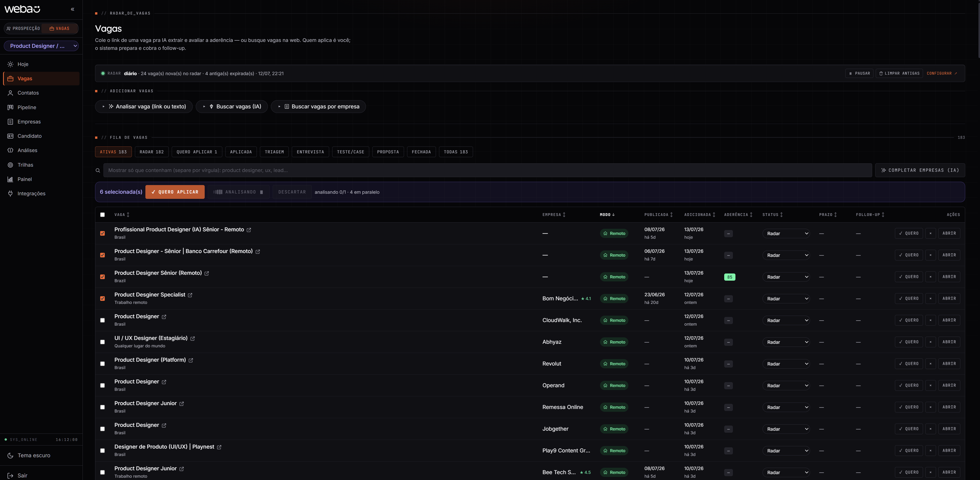Open external link for Banco Carrefour vaga
The height and width of the screenshot is (480, 980).
(258, 252)
